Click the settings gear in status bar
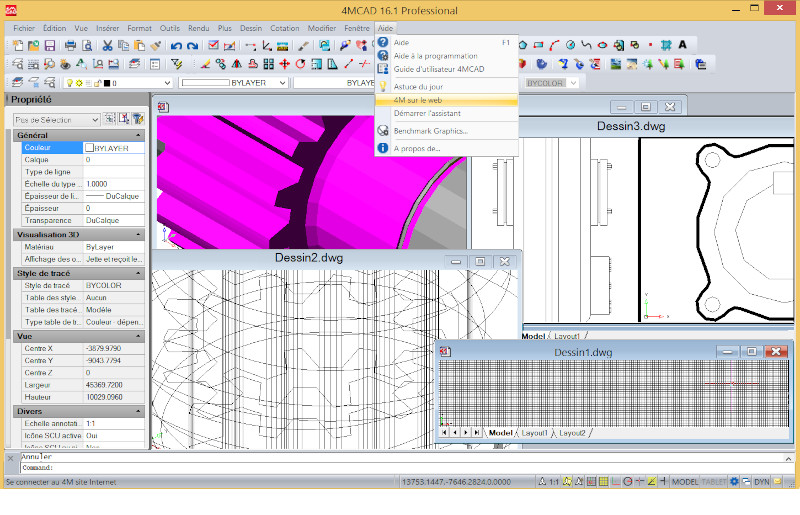This screenshot has height=515, width=800. coord(734,481)
